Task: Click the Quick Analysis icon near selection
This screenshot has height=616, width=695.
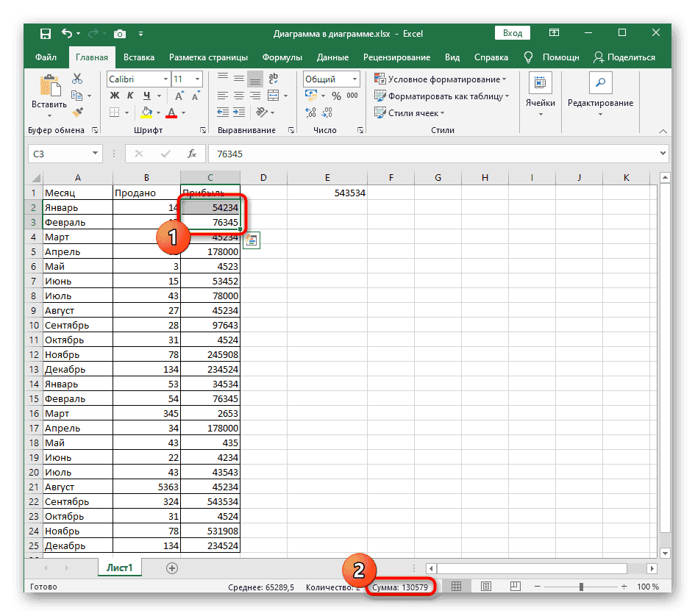Action: [x=251, y=239]
